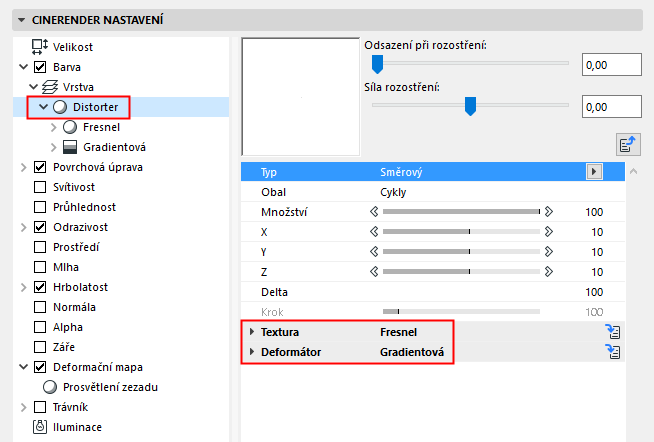Enable the Mlha checkbox
Screen dimensions: 654x442
[x=40, y=267]
